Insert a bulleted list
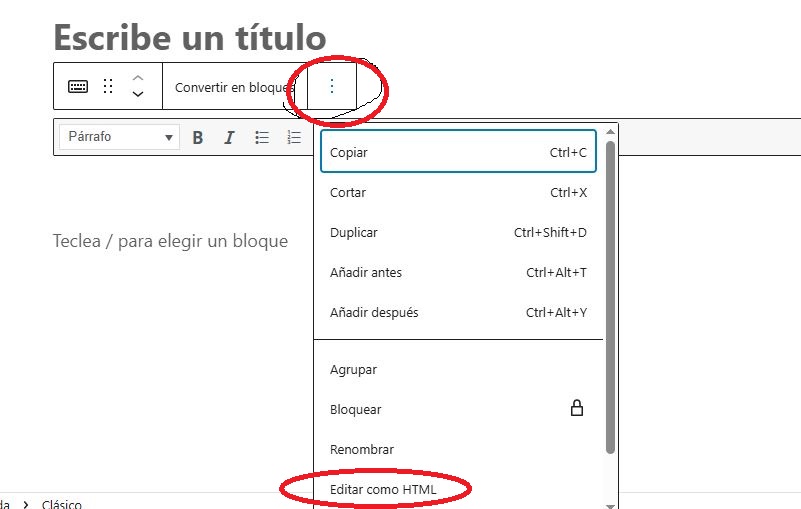Screen dimensions: 801x509 pyautogui.click(x=262, y=137)
